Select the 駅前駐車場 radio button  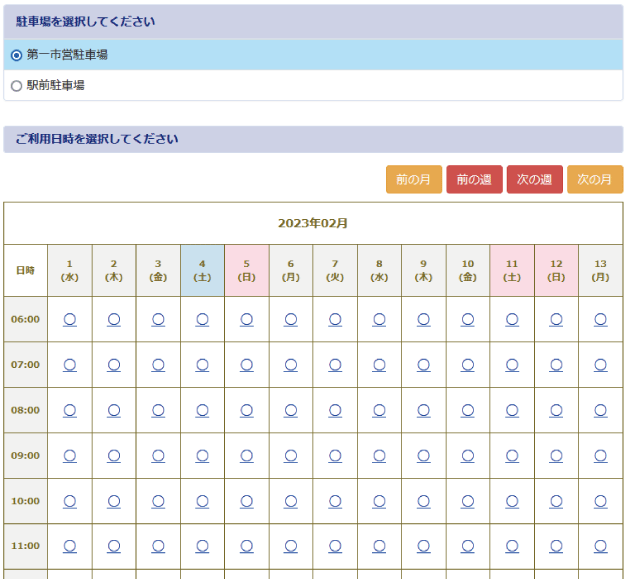[16, 86]
